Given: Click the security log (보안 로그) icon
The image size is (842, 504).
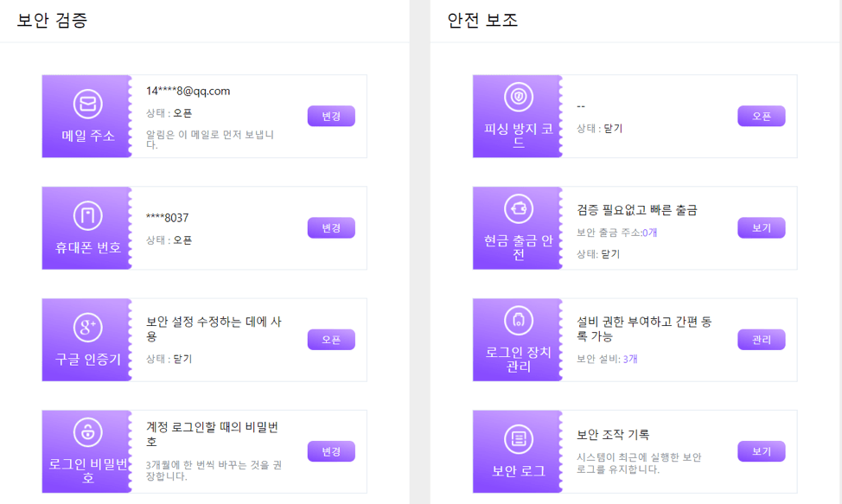Looking at the screenshot, I should pos(518,439).
